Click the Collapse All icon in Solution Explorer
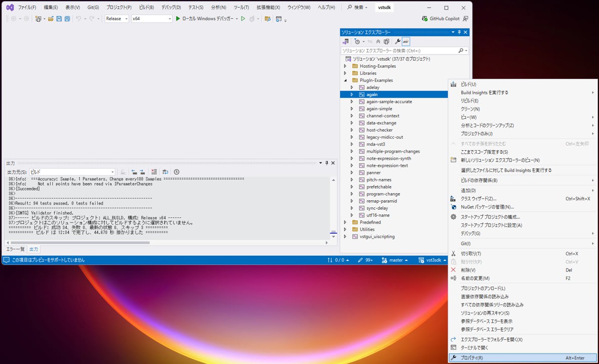Screen dimensions: 599x364 tap(378, 41)
